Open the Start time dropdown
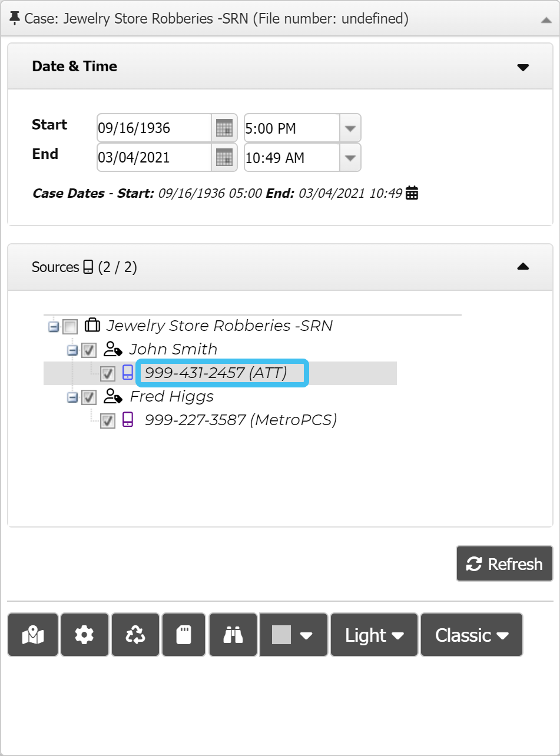Screen dimensions: 560x756 coord(350,128)
